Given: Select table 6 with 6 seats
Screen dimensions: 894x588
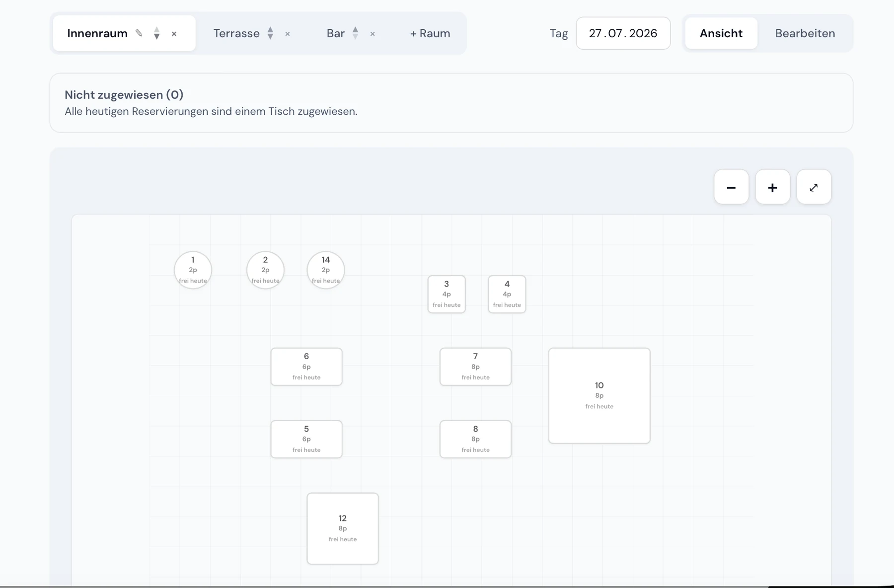Looking at the screenshot, I should [x=306, y=367].
